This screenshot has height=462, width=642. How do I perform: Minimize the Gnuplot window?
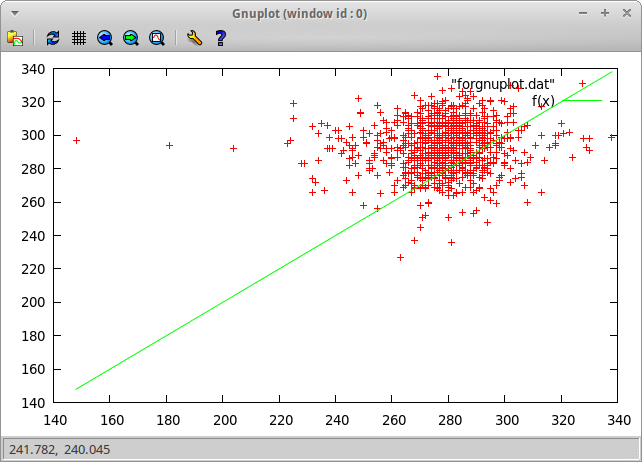(583, 14)
